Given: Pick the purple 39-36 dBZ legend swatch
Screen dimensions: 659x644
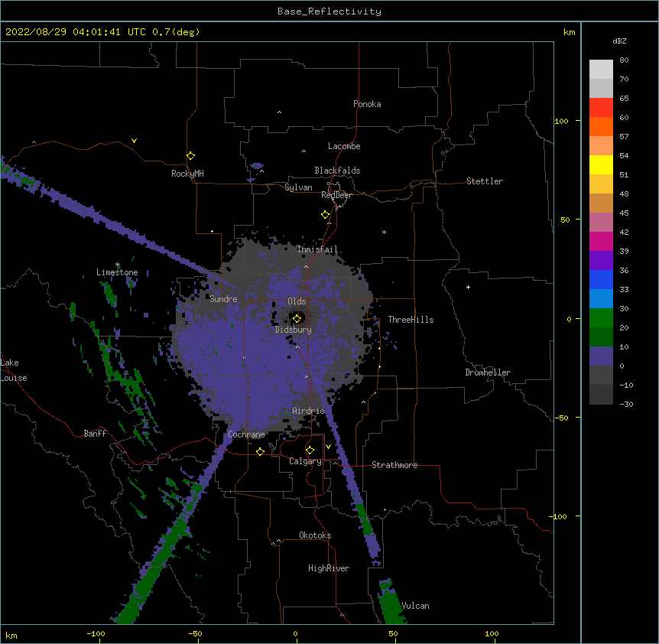Looking at the screenshot, I should tap(601, 261).
